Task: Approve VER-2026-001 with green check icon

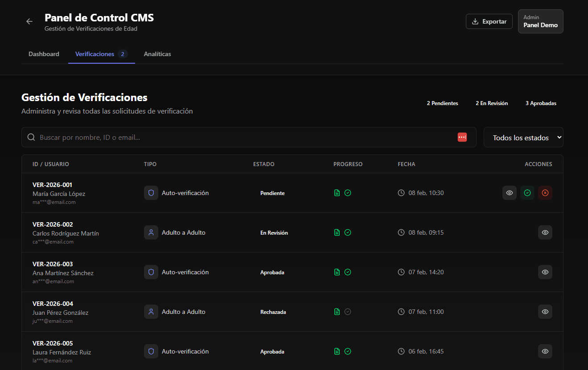Action: pos(527,193)
